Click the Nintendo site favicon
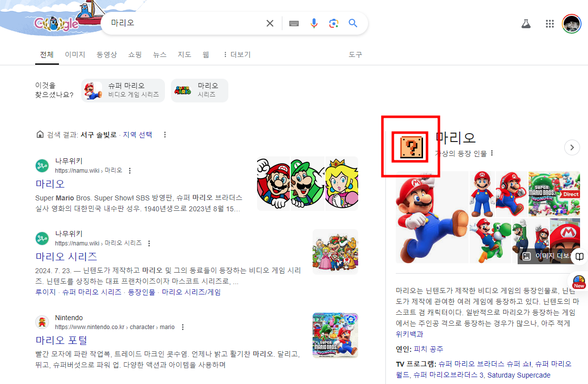 pyautogui.click(x=42, y=322)
